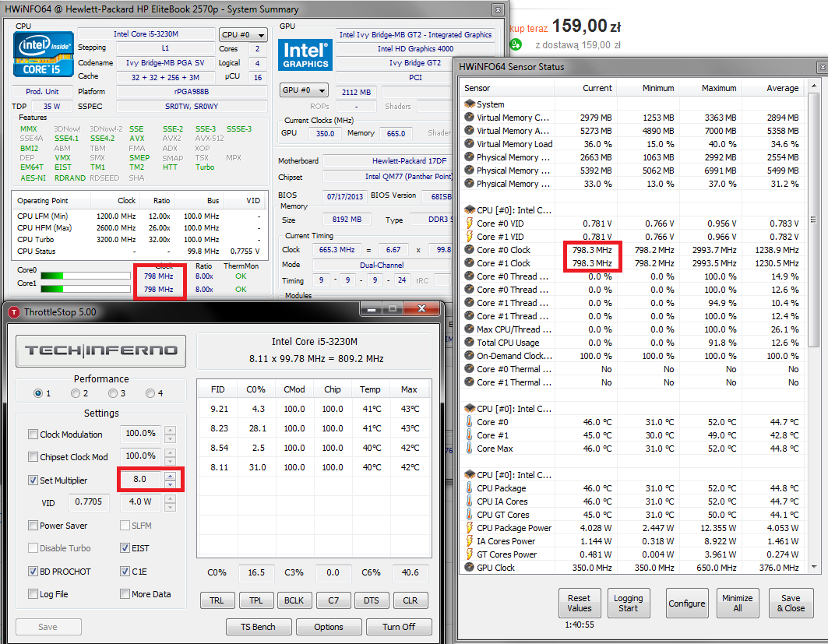Click the green delivery icon beside z dostawą

coord(516,45)
